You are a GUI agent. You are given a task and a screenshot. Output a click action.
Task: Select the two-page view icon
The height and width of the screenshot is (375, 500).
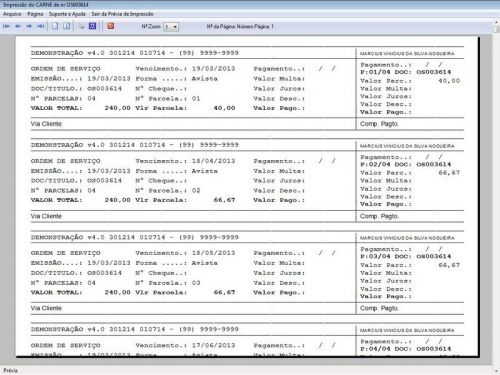67,26
